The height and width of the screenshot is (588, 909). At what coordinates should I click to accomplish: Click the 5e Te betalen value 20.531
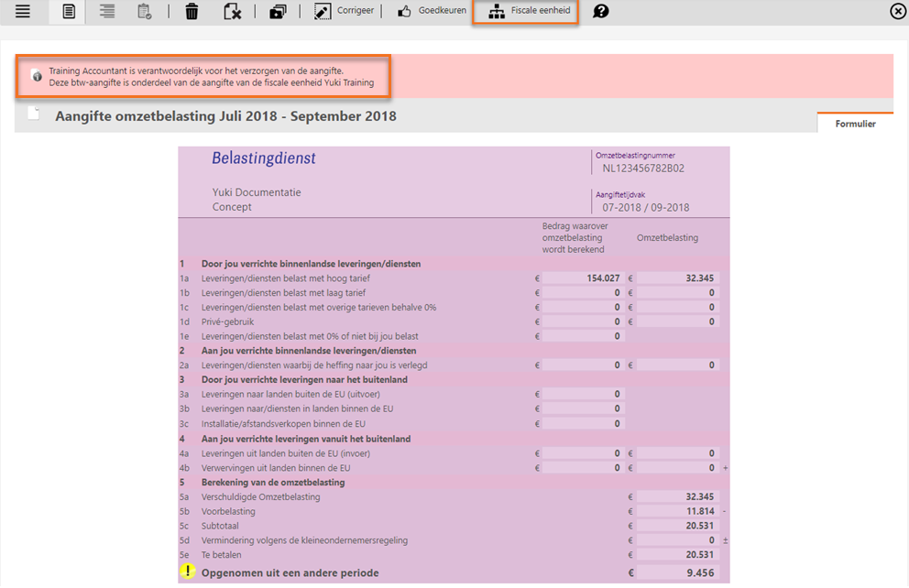coord(678,554)
